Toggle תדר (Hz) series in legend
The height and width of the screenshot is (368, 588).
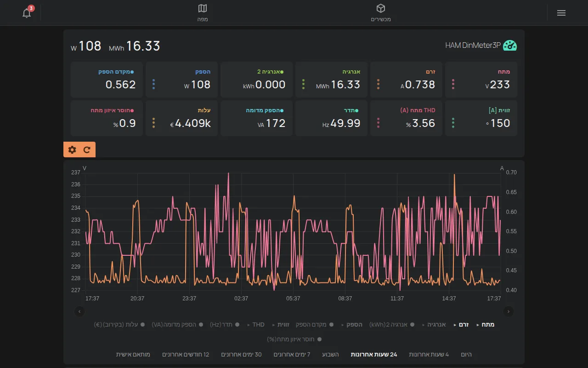click(224, 324)
